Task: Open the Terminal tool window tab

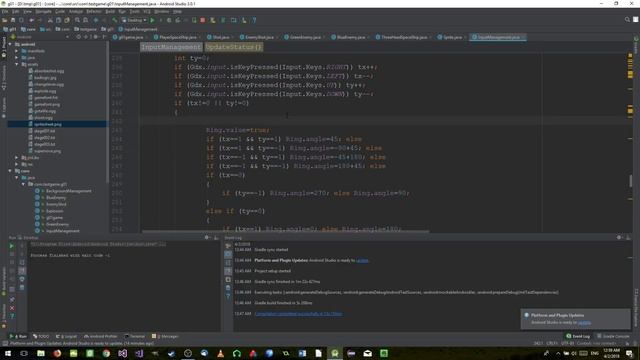Action: click(x=135, y=336)
